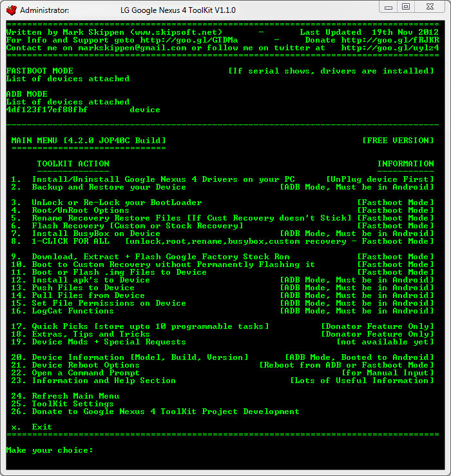
Task: Minimize the Nexus 4 ToolKit window
Action: click(388, 7)
